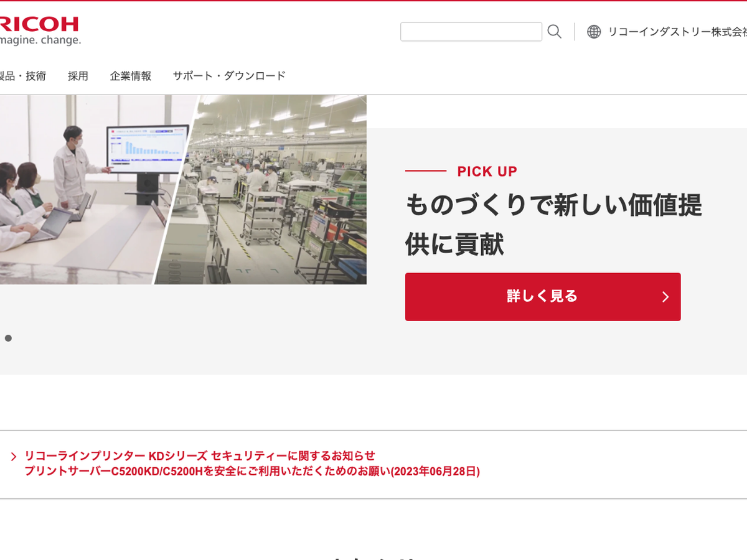Open the 採用 menu item
The image size is (747, 560).
pyautogui.click(x=78, y=76)
